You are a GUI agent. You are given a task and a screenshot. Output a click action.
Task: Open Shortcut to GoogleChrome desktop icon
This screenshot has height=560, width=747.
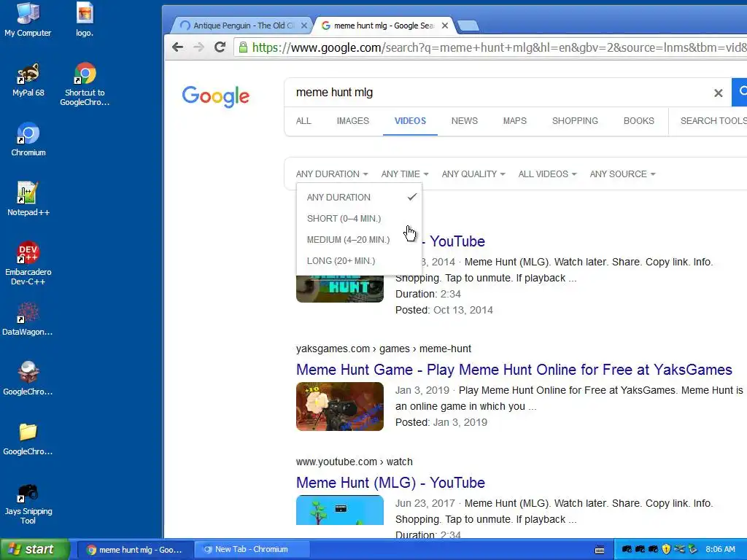click(85, 84)
